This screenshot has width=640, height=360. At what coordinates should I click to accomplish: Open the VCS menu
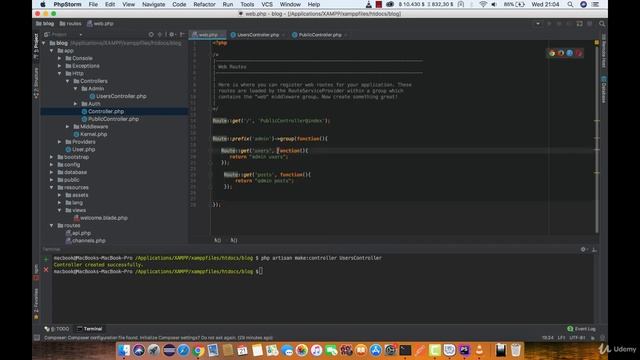pyautogui.click(x=267, y=4)
